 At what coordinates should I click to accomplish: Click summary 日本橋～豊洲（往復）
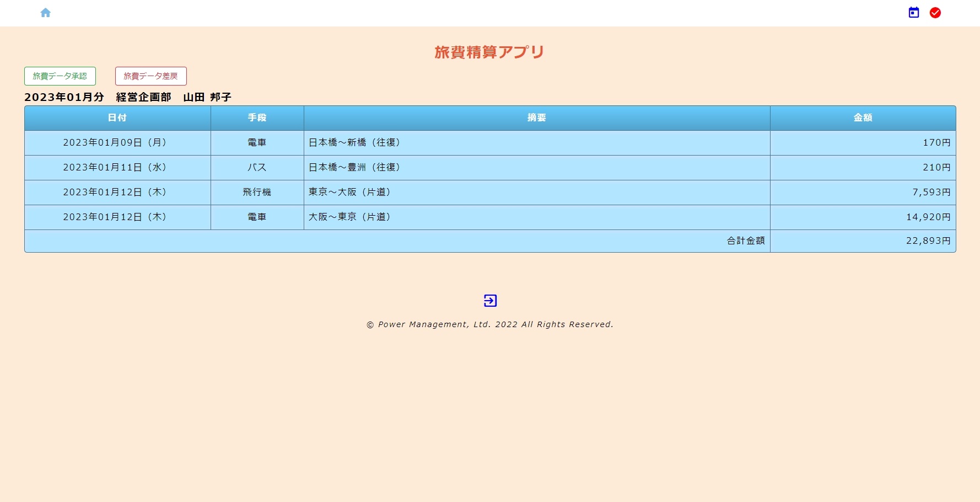coord(537,168)
